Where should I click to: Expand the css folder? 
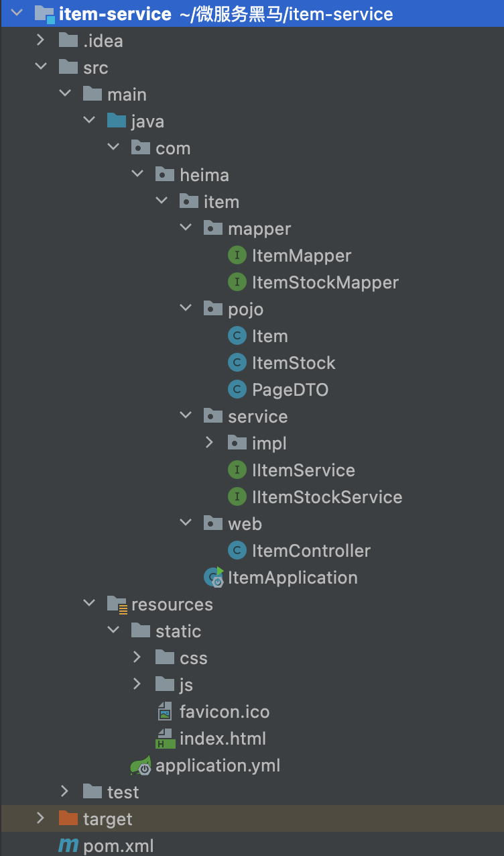(137, 657)
